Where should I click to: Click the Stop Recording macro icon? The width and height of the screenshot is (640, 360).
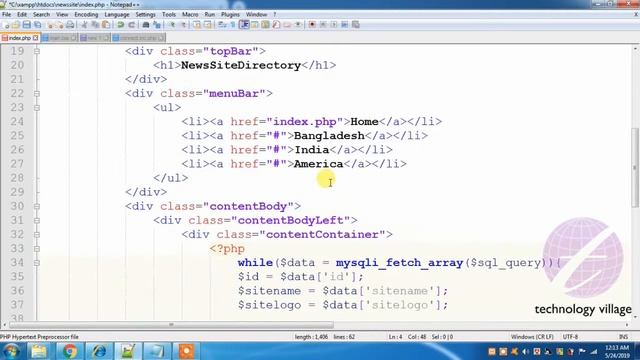pyautogui.click(x=323, y=25)
